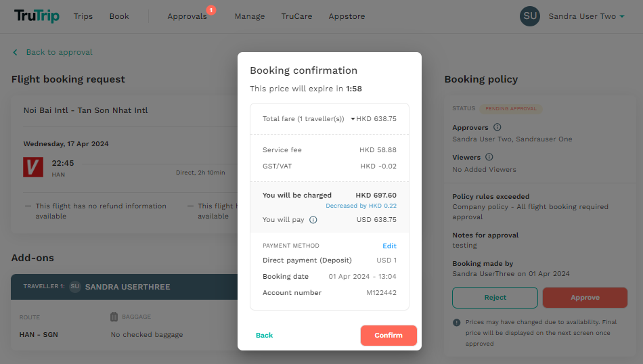Click the info icon beside You will pay
The width and height of the screenshot is (643, 364).
pos(313,220)
